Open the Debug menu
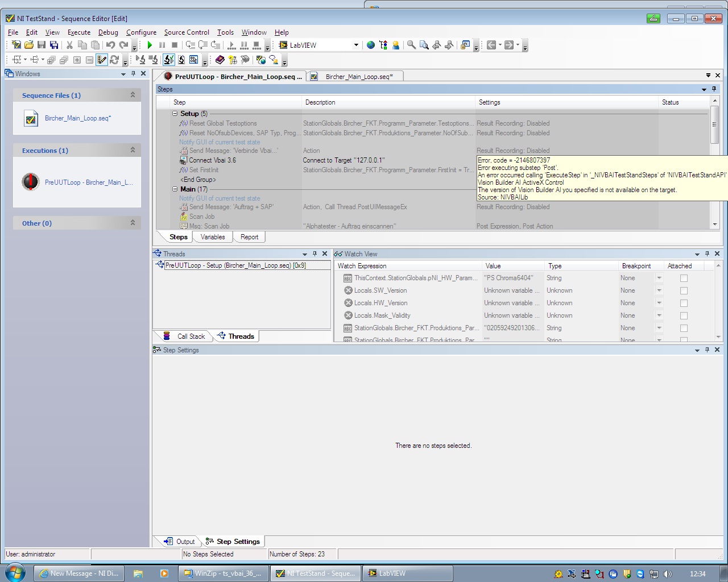 (108, 32)
